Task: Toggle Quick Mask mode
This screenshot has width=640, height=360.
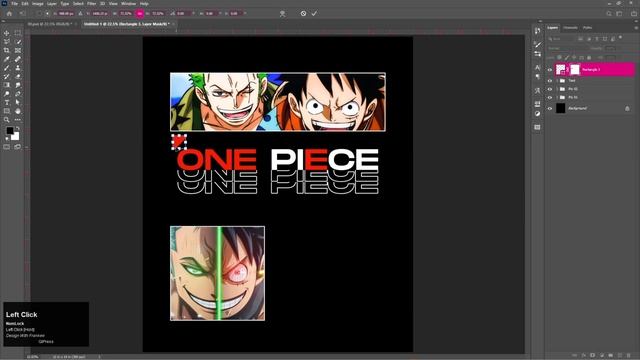Action: click(x=7, y=147)
